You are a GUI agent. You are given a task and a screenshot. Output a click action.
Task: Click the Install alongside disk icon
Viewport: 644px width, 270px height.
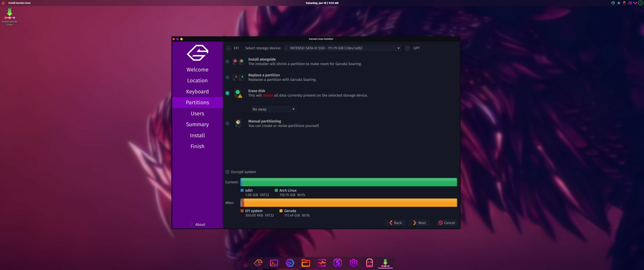pyautogui.click(x=238, y=61)
